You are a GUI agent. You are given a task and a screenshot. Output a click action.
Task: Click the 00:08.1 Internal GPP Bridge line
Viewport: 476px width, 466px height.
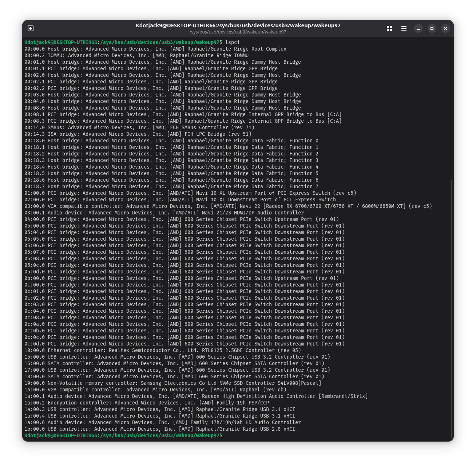[183, 114]
